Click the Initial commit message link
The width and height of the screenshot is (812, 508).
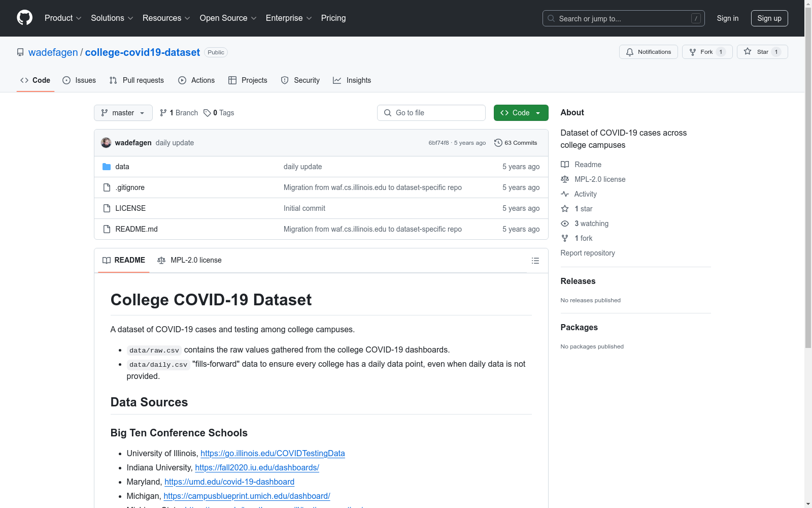304,208
